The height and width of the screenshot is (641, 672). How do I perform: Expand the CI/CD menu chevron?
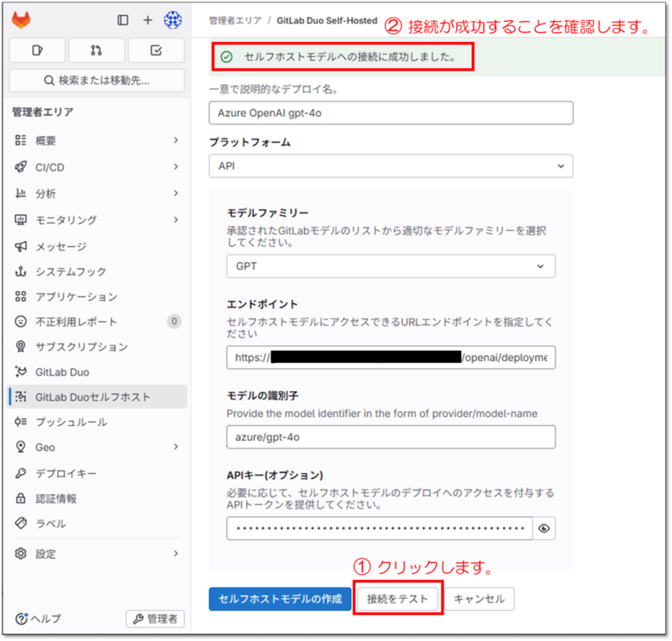(176, 167)
